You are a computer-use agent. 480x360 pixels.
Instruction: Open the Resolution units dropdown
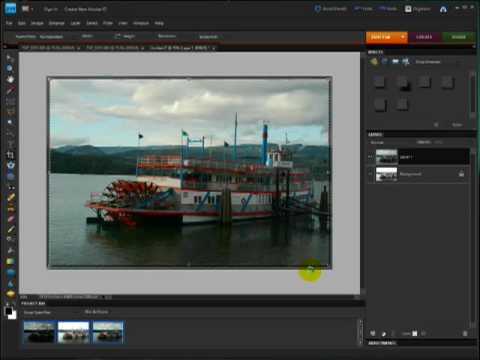(208, 37)
